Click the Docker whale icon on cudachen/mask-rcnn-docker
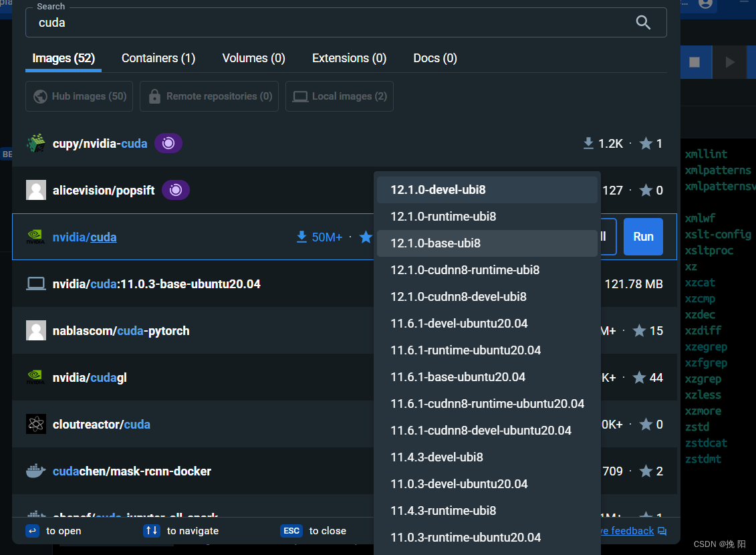This screenshot has height=555, width=756. point(36,471)
